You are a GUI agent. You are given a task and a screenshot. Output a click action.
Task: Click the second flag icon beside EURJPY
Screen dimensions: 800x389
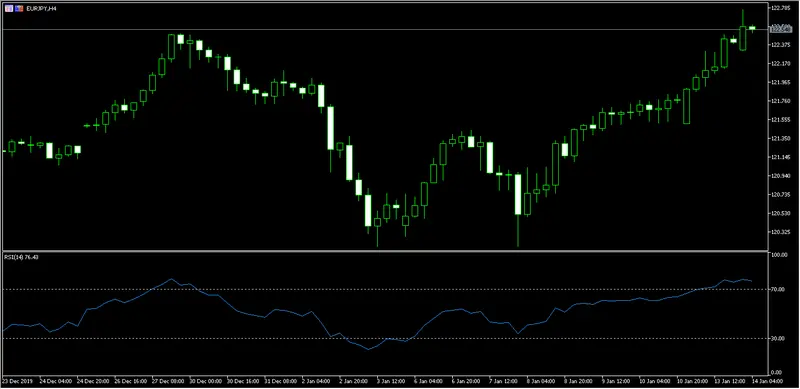coord(19,9)
